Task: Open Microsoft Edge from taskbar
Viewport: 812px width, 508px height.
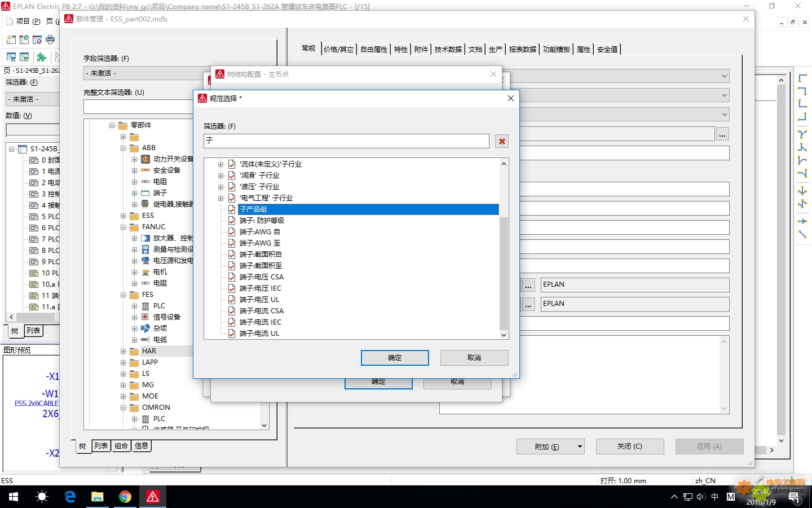Action: [70, 497]
